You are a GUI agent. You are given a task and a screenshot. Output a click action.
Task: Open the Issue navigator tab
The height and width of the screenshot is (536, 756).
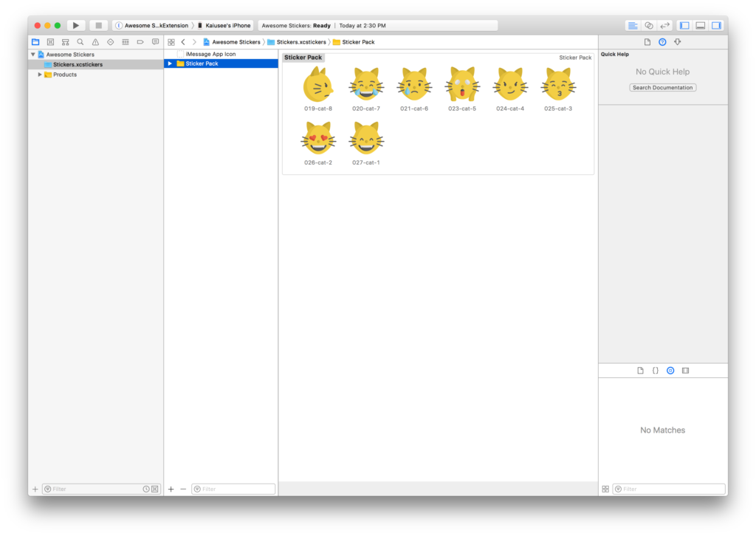click(95, 42)
